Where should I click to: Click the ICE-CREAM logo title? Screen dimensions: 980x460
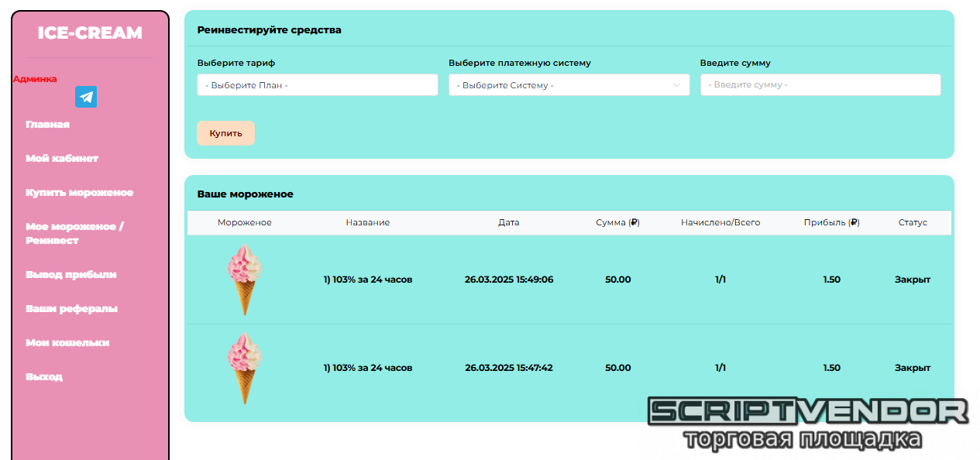90,33
